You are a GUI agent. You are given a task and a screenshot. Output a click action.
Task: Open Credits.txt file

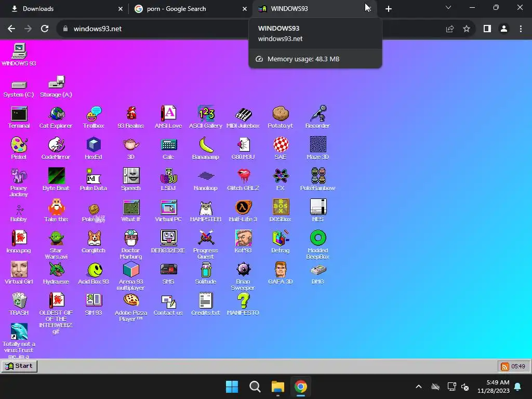coord(206,304)
